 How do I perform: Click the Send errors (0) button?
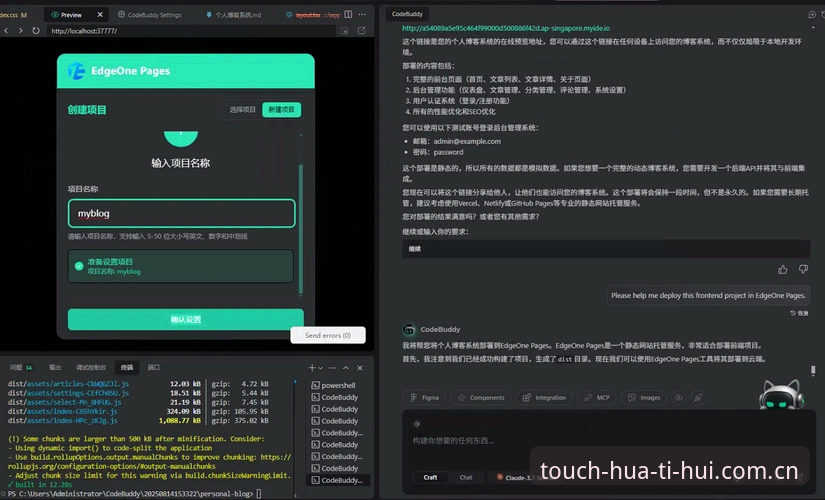(328, 335)
